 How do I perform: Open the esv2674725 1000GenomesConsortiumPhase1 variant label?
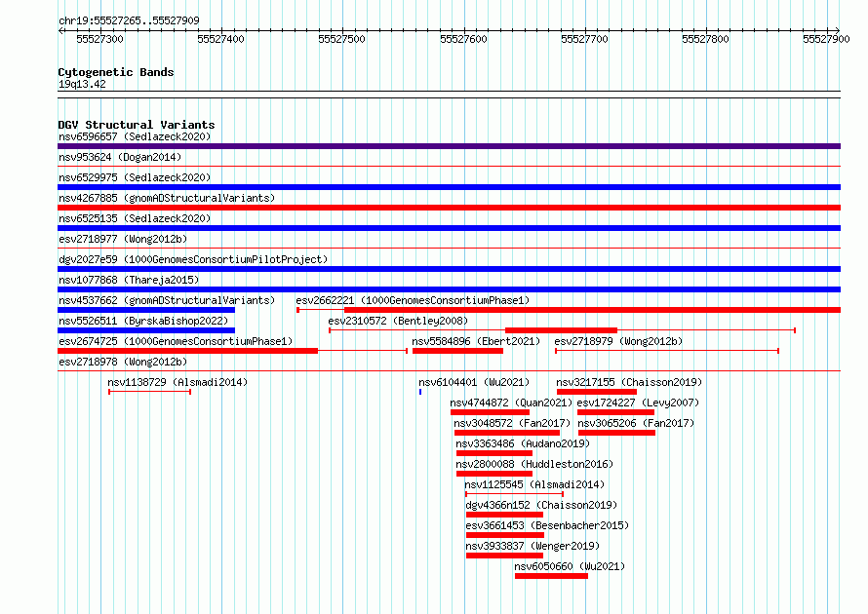coord(176,341)
